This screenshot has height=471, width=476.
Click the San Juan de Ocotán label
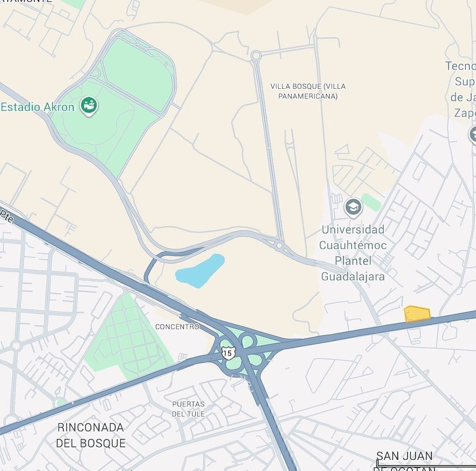404,461
